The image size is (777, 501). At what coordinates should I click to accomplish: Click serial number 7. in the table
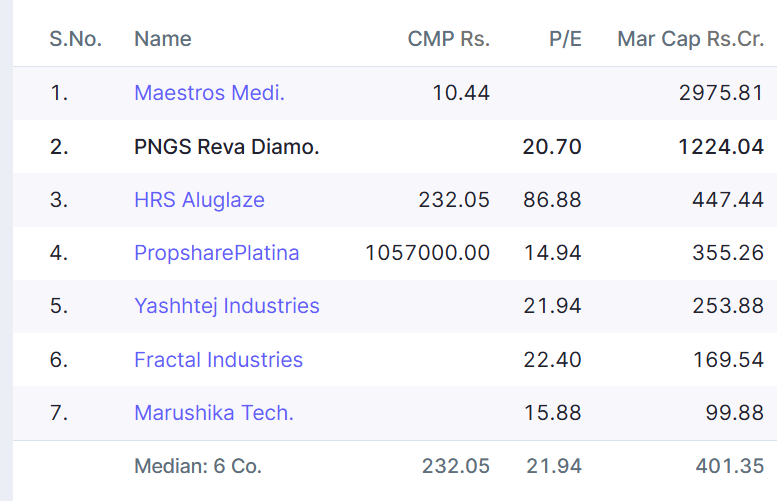click(x=59, y=413)
